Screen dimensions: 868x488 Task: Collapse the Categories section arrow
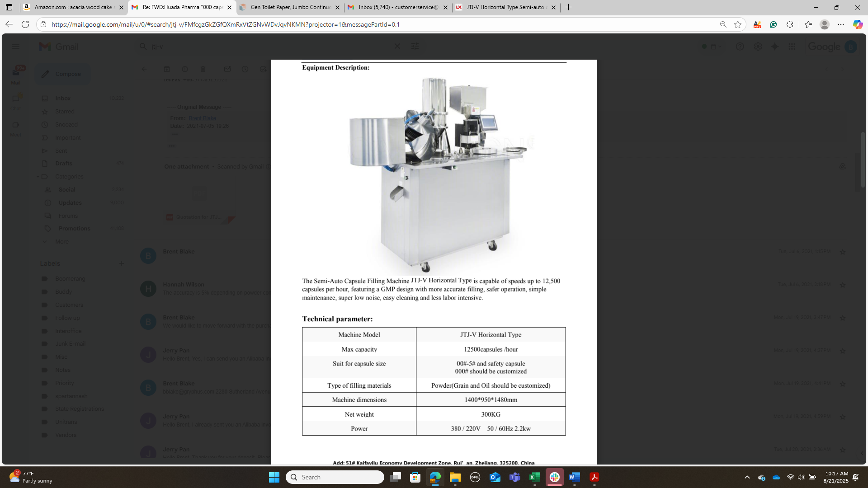point(38,177)
